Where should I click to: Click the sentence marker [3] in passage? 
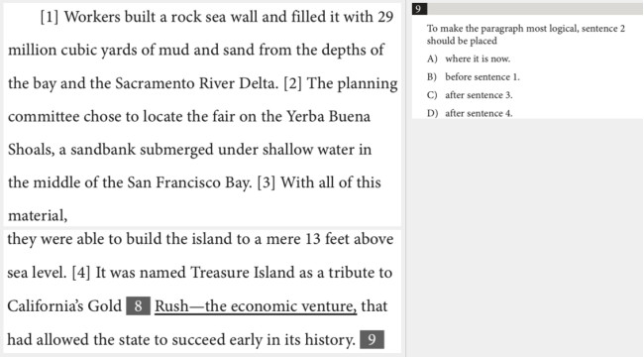[x=267, y=182]
